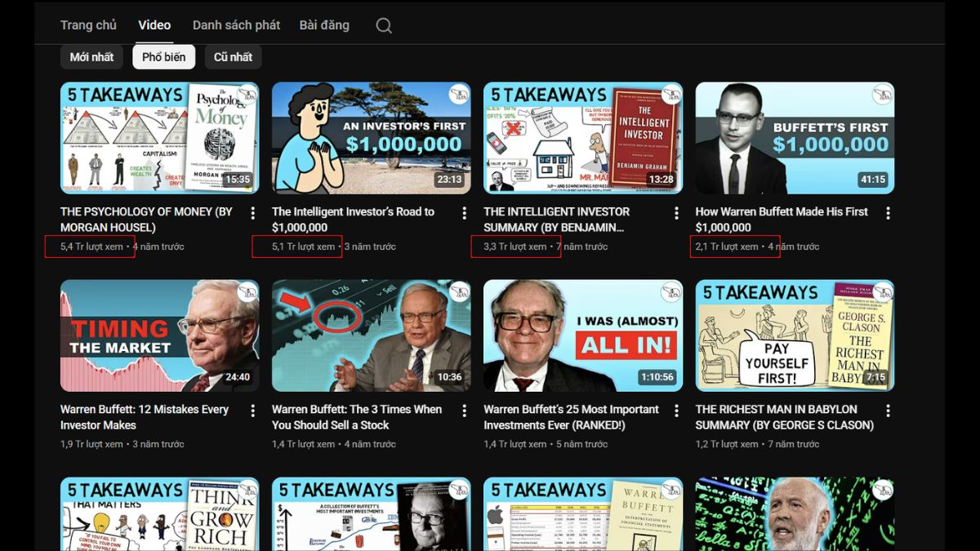The height and width of the screenshot is (551, 980).
Task: Switch to the Bài đăng tab
Action: pyautogui.click(x=323, y=24)
